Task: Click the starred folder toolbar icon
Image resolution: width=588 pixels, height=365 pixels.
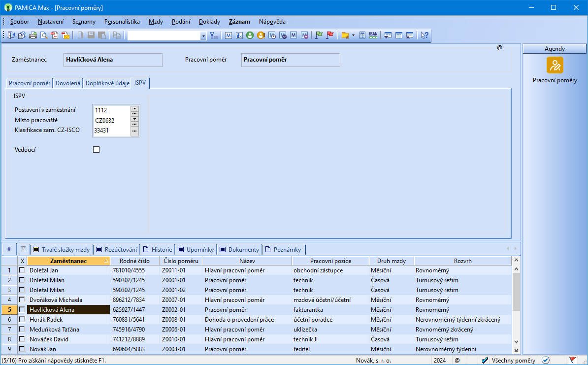Action: [345, 35]
